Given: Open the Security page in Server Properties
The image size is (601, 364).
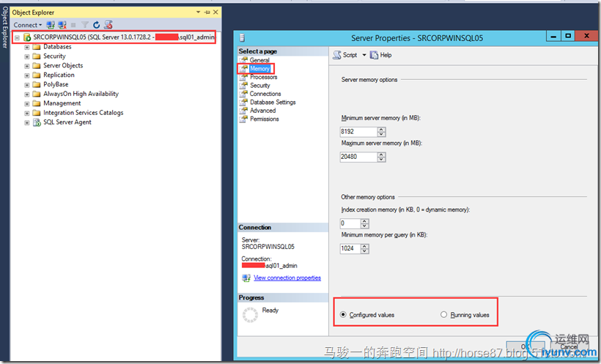Looking at the screenshot, I should pyautogui.click(x=260, y=86).
